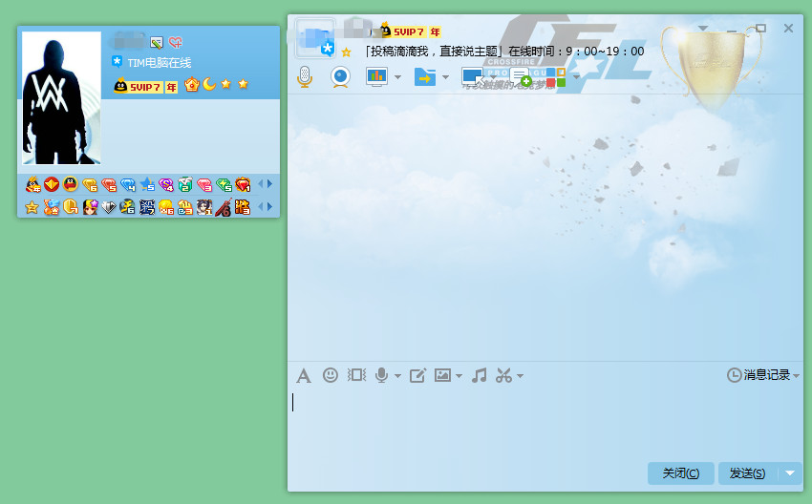Click the screenshot scissors tool
This screenshot has height=504, width=812.
pyautogui.click(x=503, y=376)
